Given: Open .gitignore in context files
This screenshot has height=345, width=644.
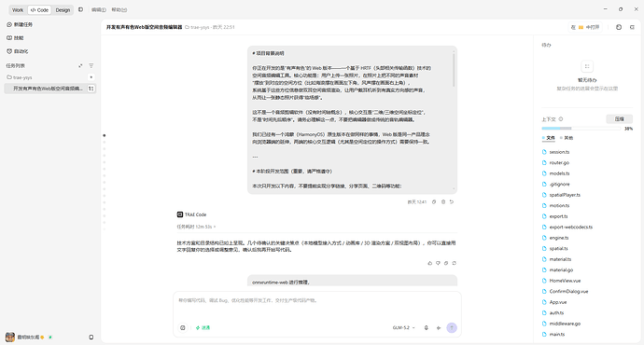Looking at the screenshot, I should pyautogui.click(x=559, y=185).
